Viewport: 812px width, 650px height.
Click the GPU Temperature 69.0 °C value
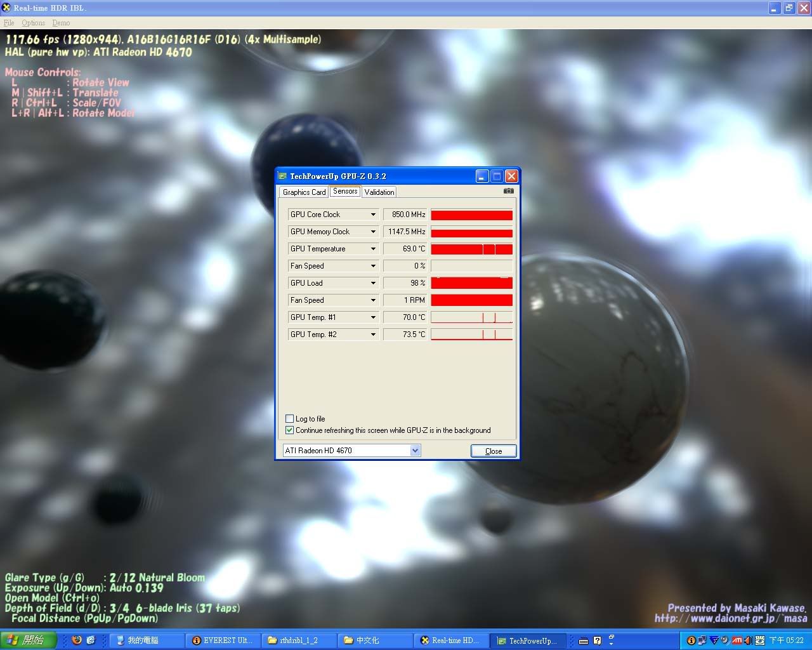click(x=406, y=249)
